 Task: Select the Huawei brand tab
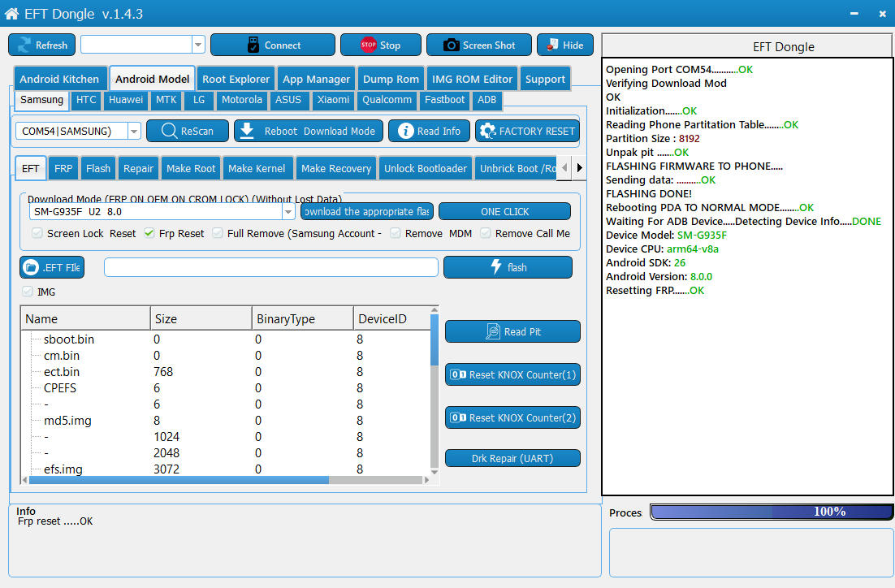(x=126, y=100)
